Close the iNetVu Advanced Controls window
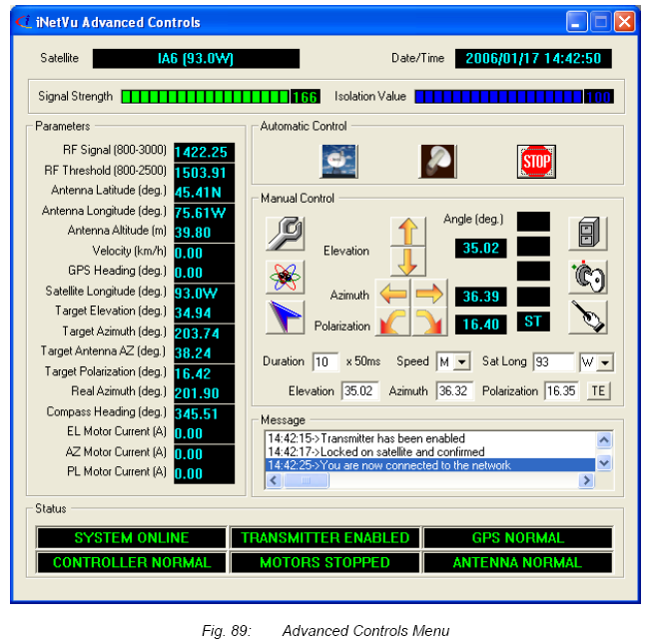Viewport: 652px width, 644px height. pyautogui.click(x=625, y=21)
